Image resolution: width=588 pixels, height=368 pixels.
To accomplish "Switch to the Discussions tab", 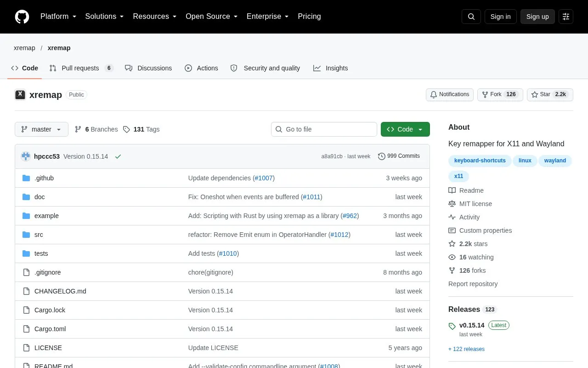I will [x=148, y=68].
